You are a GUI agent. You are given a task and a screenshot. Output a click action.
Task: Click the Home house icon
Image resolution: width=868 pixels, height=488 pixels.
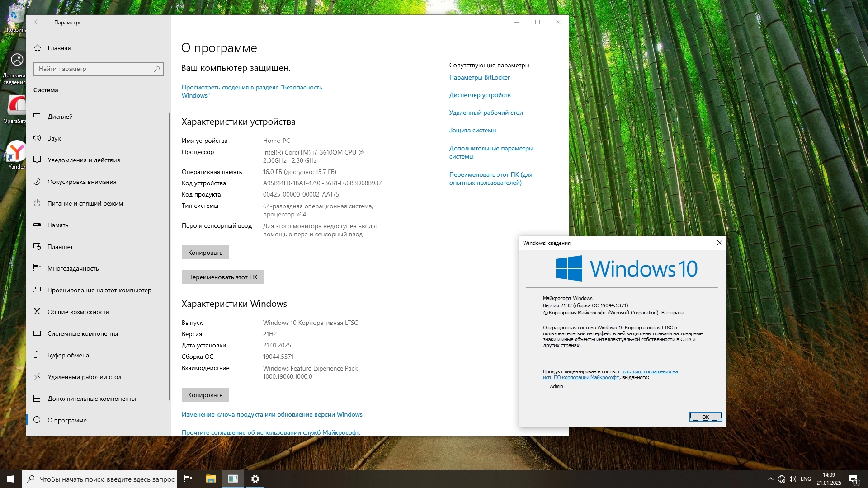[x=38, y=48]
